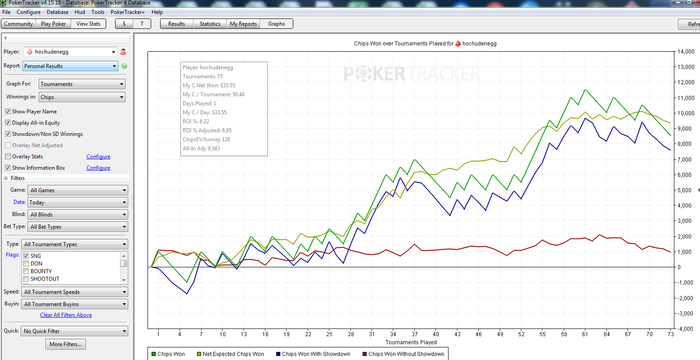Click the yellow Net Expected Chips Won swatch
Viewport: 700px width, 360px height.
[x=198, y=354]
